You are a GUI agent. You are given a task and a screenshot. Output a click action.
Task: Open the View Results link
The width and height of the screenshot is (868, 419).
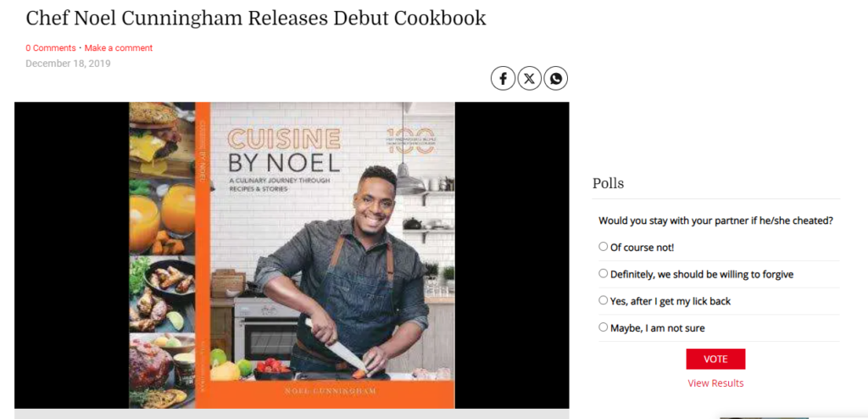[x=715, y=383]
